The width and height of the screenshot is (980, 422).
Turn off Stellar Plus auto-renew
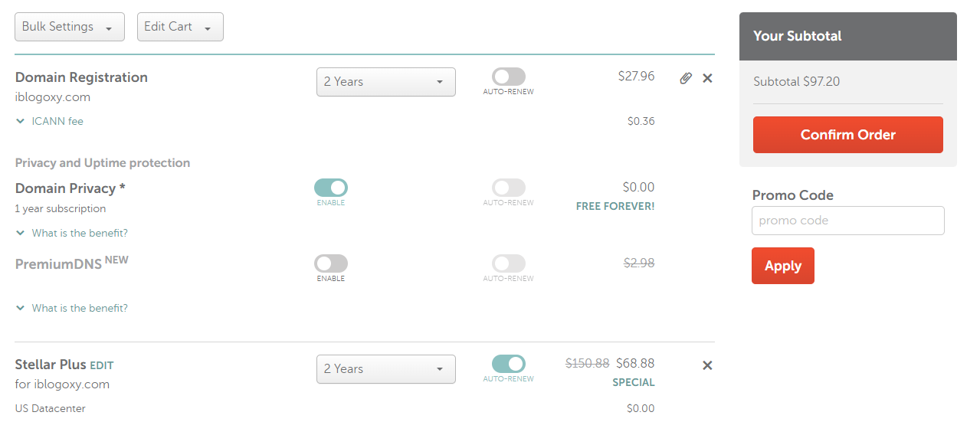[x=509, y=364]
